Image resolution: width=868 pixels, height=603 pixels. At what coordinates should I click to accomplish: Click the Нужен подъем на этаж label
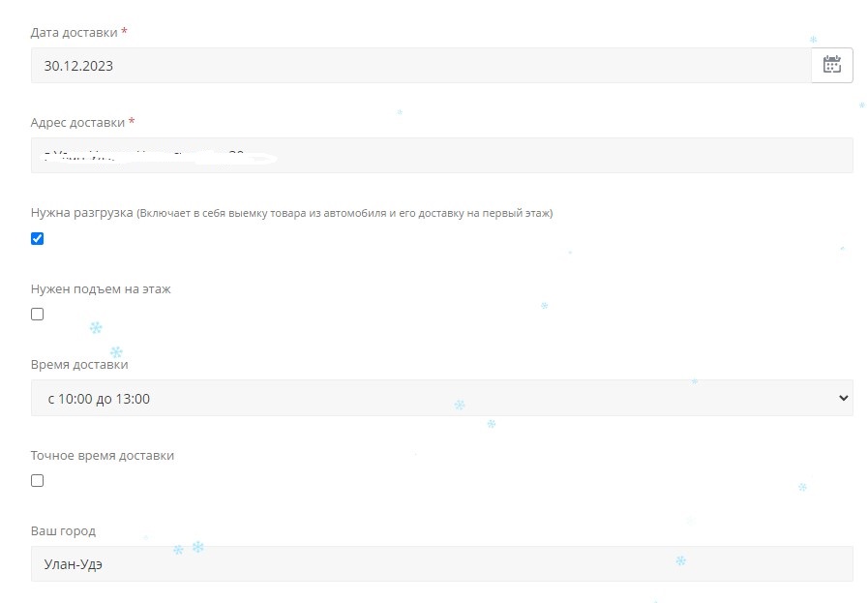tap(101, 288)
